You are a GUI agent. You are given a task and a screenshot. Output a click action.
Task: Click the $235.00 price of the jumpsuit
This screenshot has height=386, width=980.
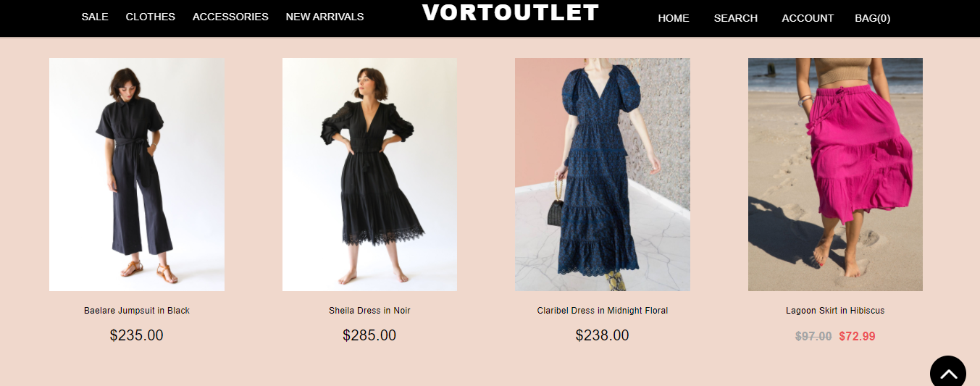pos(137,335)
